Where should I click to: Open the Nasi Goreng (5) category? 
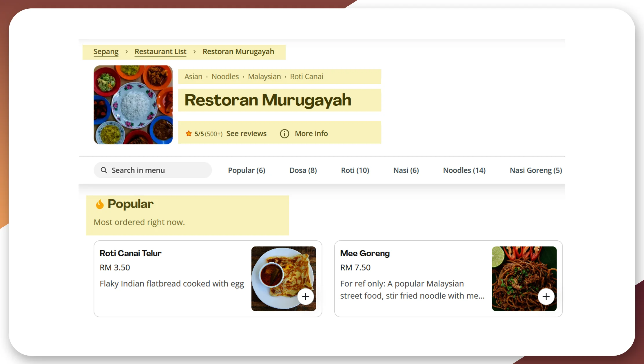coord(535,170)
